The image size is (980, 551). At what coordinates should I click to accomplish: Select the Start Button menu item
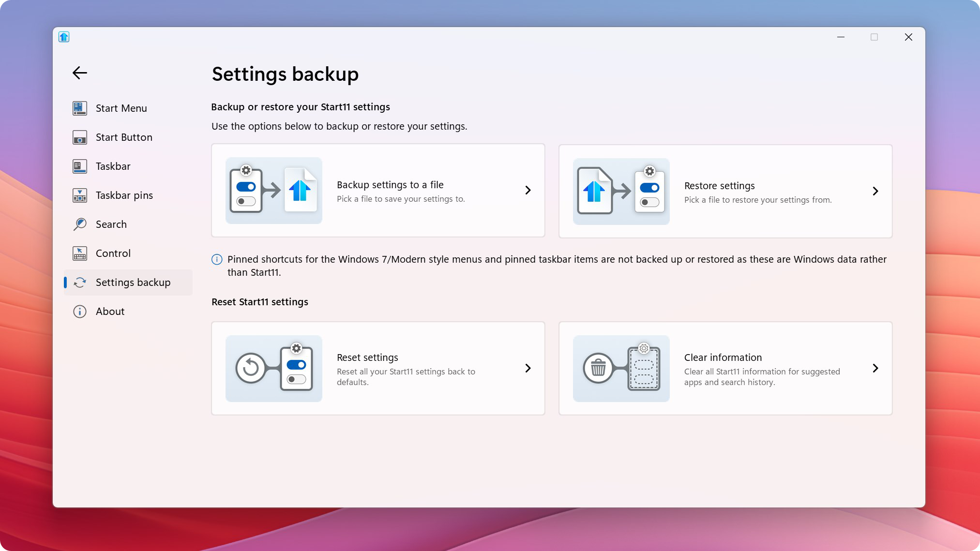point(124,136)
